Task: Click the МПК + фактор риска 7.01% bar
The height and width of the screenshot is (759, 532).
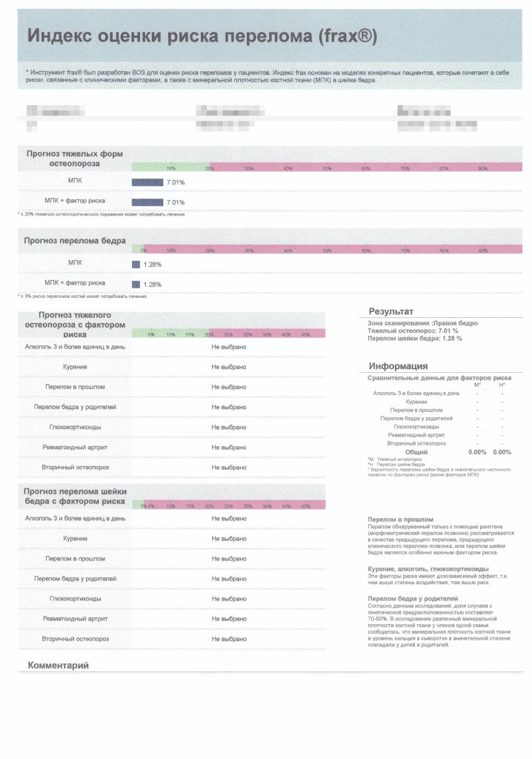Action: (x=147, y=202)
